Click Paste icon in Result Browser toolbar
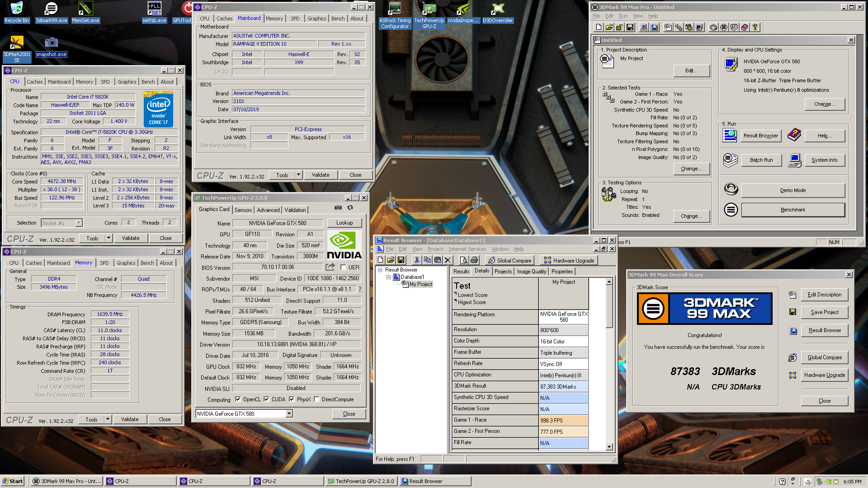Viewport: 868px width, 488px height. pyautogui.click(x=438, y=260)
